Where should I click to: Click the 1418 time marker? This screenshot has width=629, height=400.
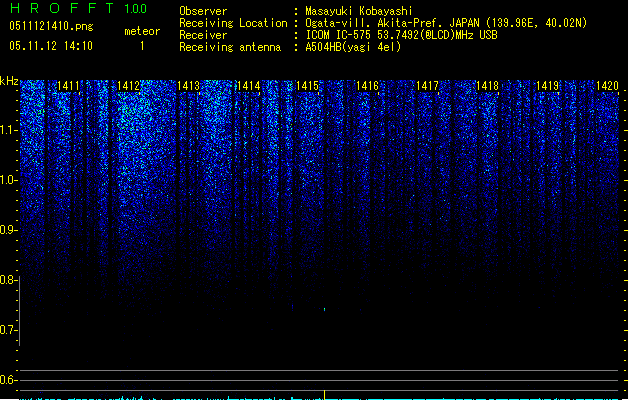487,86
